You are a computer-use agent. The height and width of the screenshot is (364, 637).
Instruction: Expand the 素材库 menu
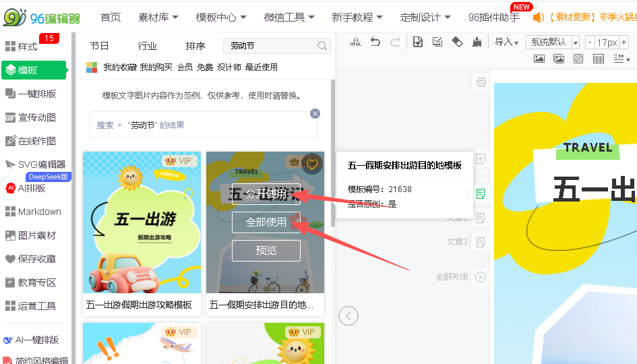click(x=158, y=17)
